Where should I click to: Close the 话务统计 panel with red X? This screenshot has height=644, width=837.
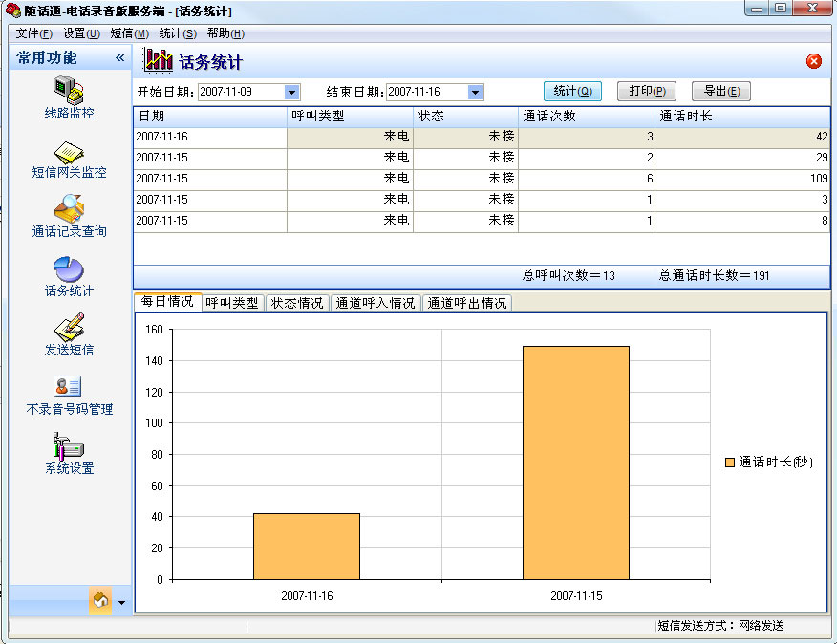(x=814, y=61)
